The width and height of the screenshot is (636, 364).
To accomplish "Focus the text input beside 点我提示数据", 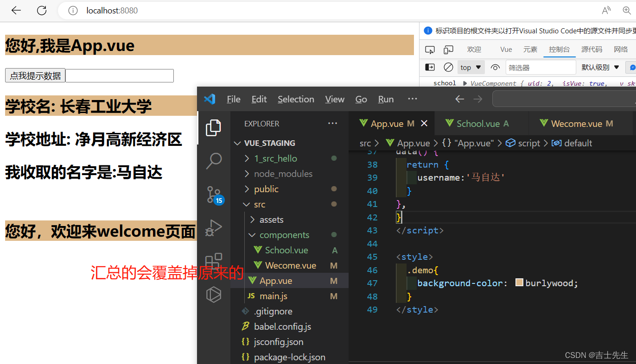I will [120, 75].
